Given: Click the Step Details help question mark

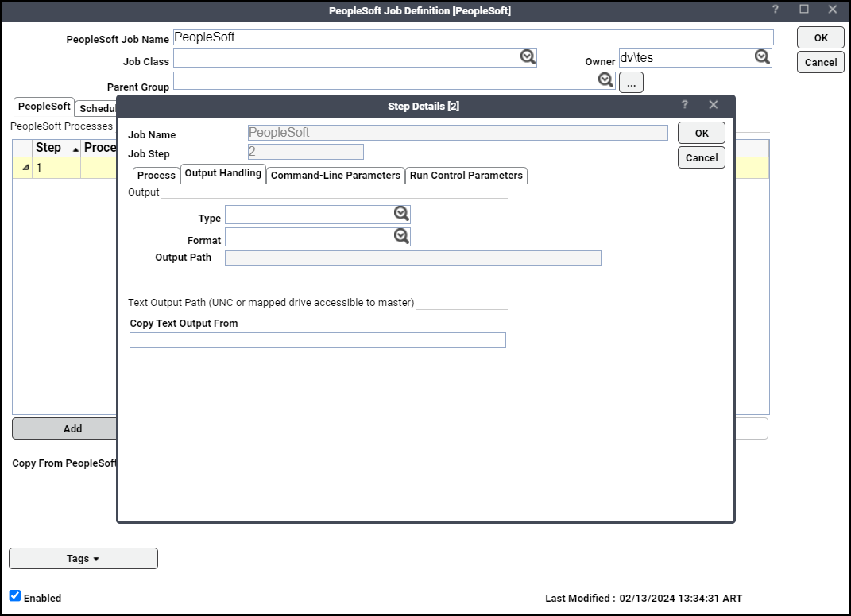Looking at the screenshot, I should coord(685,105).
